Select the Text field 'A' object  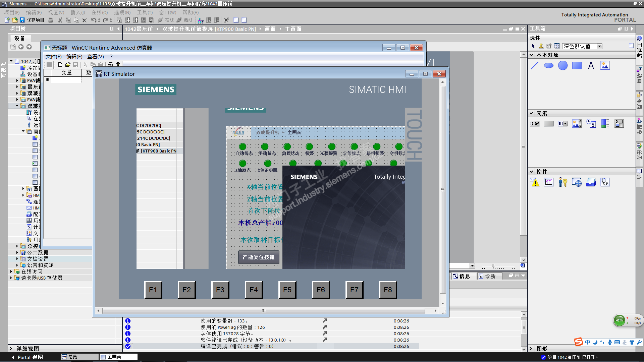[591, 66]
